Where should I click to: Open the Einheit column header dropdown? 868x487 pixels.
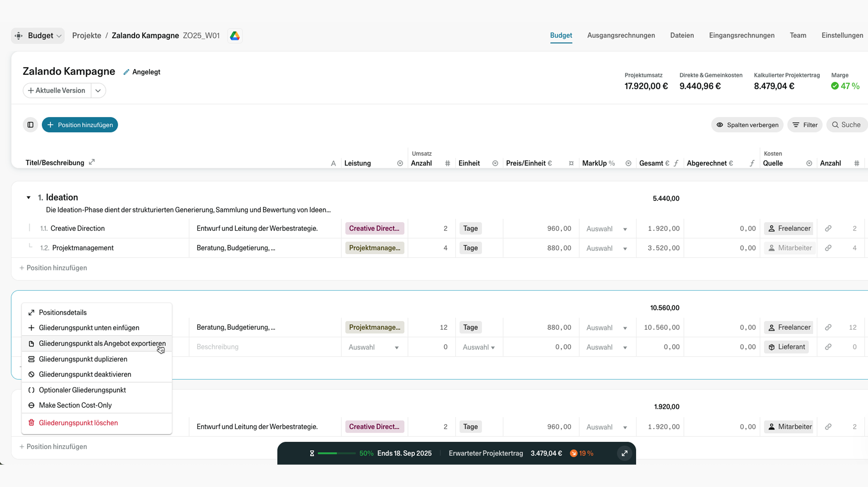(x=495, y=163)
